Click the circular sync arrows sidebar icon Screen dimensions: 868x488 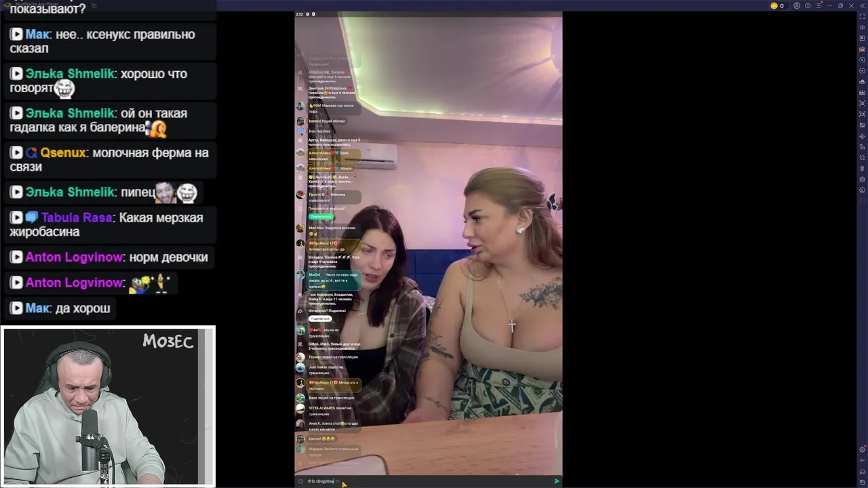863,71
